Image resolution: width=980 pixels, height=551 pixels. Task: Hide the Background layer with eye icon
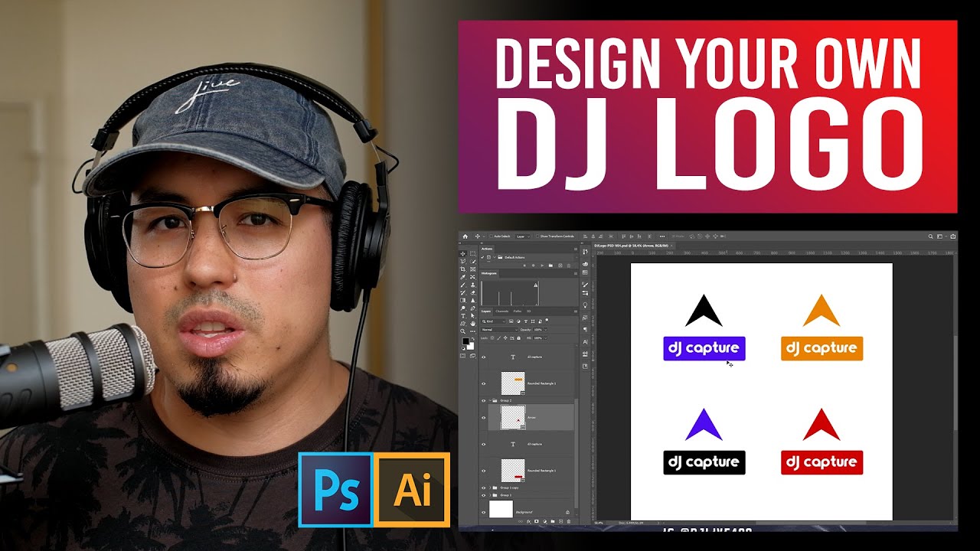click(483, 512)
